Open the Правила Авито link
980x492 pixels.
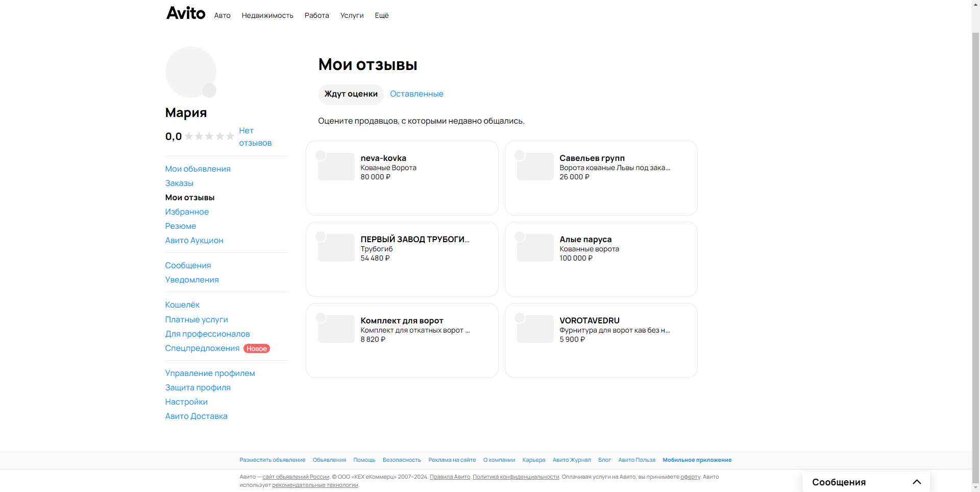[x=450, y=477]
